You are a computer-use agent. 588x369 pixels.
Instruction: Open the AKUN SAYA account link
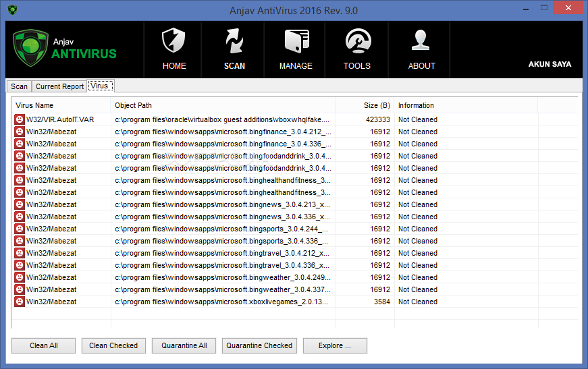click(550, 64)
